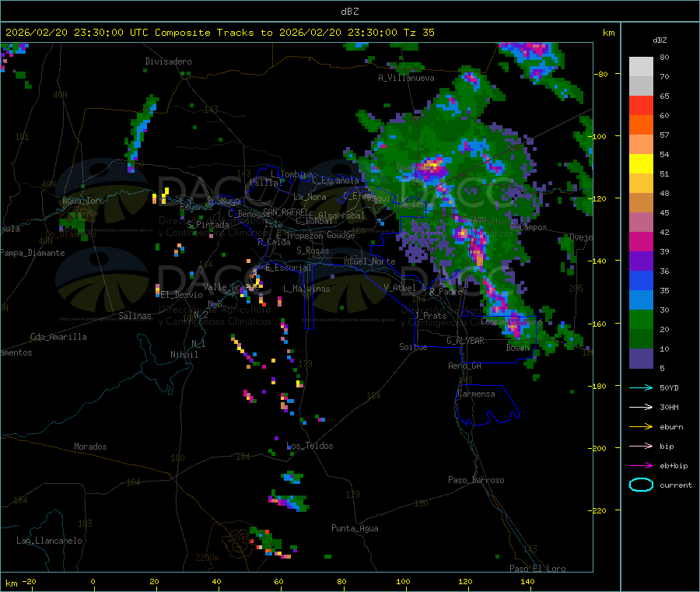Click the Los_Toldos map label

coord(310,446)
